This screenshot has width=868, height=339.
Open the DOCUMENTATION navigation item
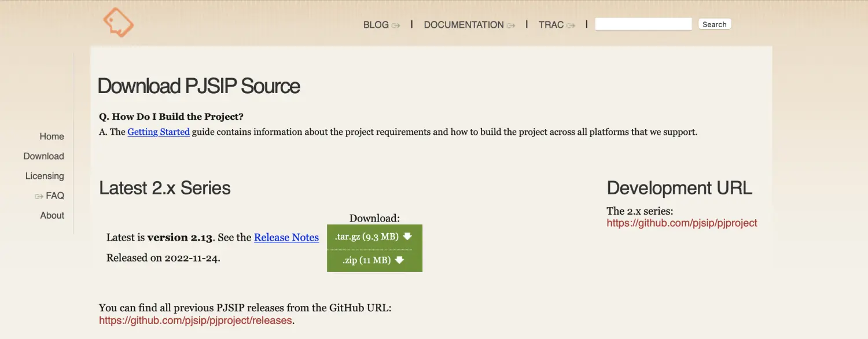(x=464, y=25)
